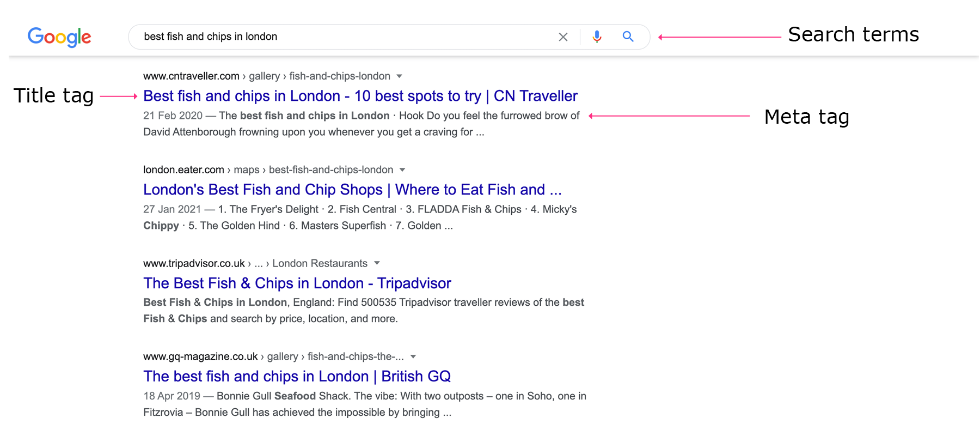This screenshot has height=436, width=980.
Task: Click the london.eater.com breadcrumb URL
Action: pyautogui.click(x=183, y=170)
